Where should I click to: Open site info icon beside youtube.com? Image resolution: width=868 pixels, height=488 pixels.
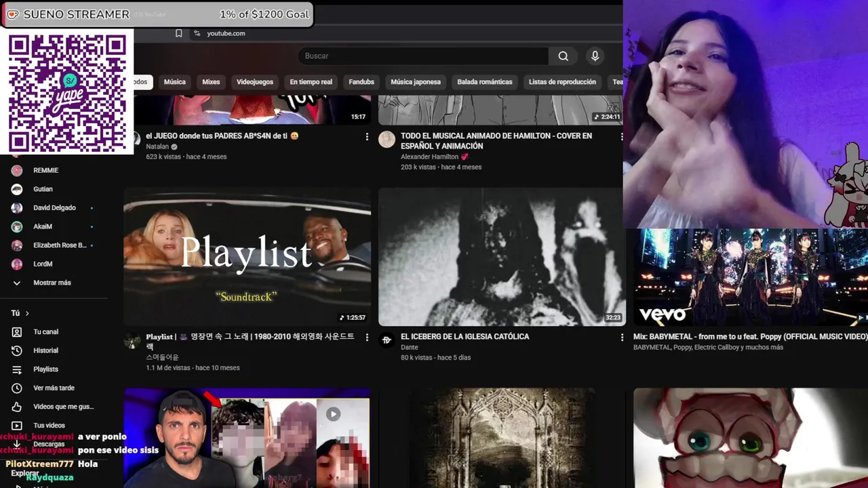197,33
